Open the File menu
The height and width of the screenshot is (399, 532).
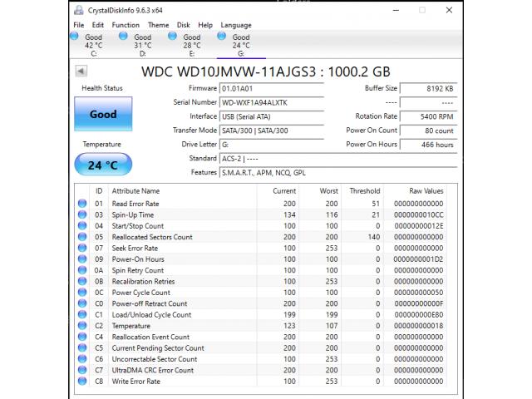click(x=78, y=25)
